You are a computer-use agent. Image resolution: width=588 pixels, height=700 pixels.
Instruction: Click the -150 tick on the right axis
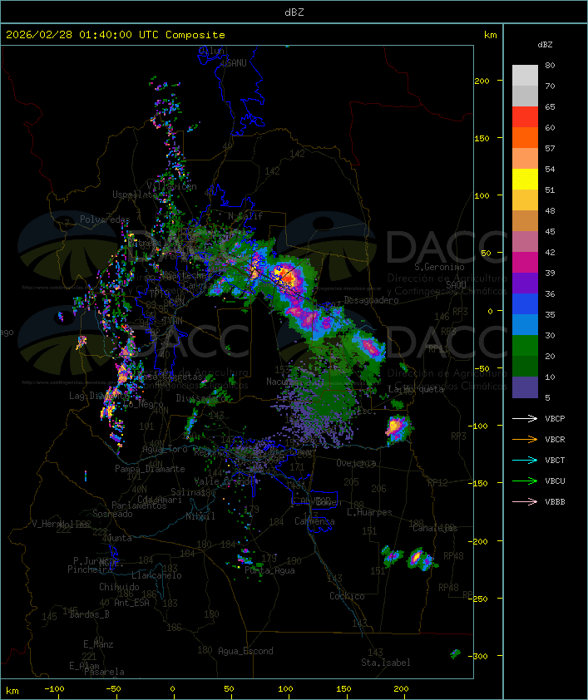pos(477,484)
